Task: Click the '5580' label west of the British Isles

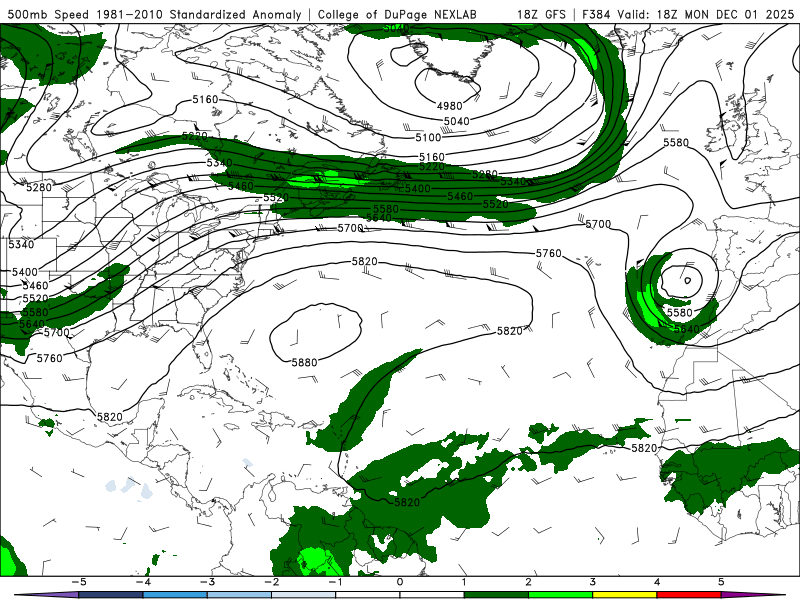Action: tap(676, 142)
